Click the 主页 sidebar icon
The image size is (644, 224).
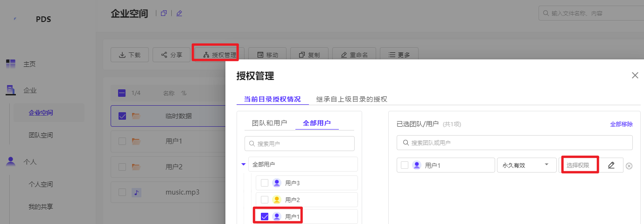[x=10, y=64]
